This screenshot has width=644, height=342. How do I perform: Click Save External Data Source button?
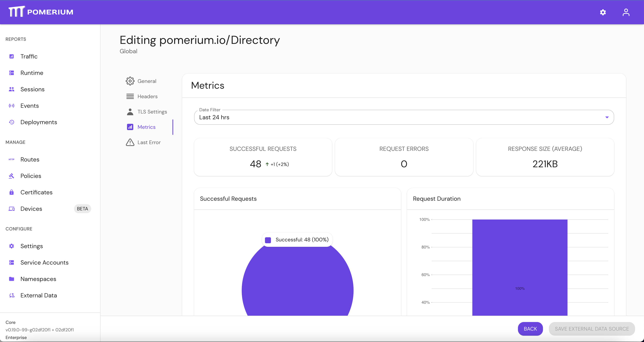tap(591, 329)
